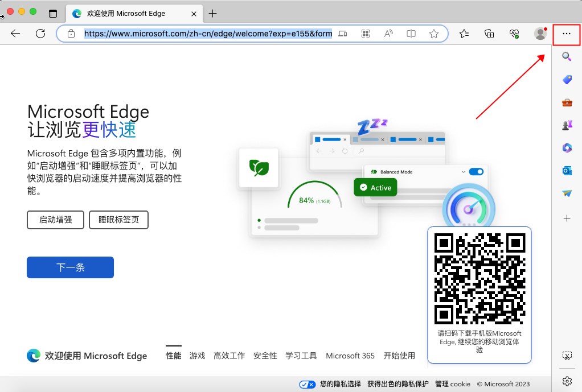Switch to the 游戏 tab

click(197, 356)
